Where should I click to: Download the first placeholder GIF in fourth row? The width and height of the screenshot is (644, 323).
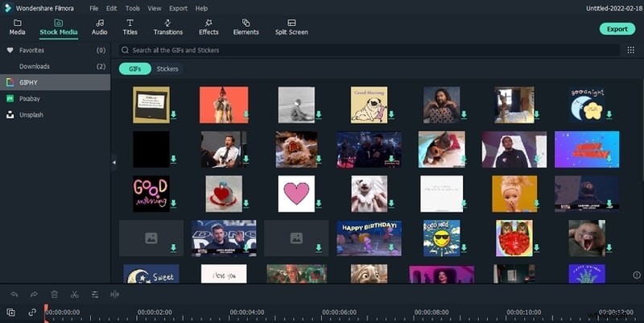pyautogui.click(x=173, y=248)
